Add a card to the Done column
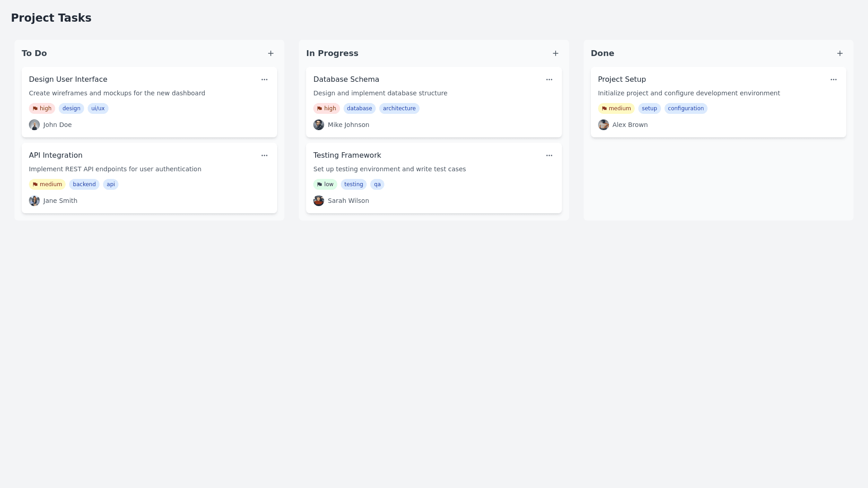The height and width of the screenshot is (488, 868). tap(840, 53)
